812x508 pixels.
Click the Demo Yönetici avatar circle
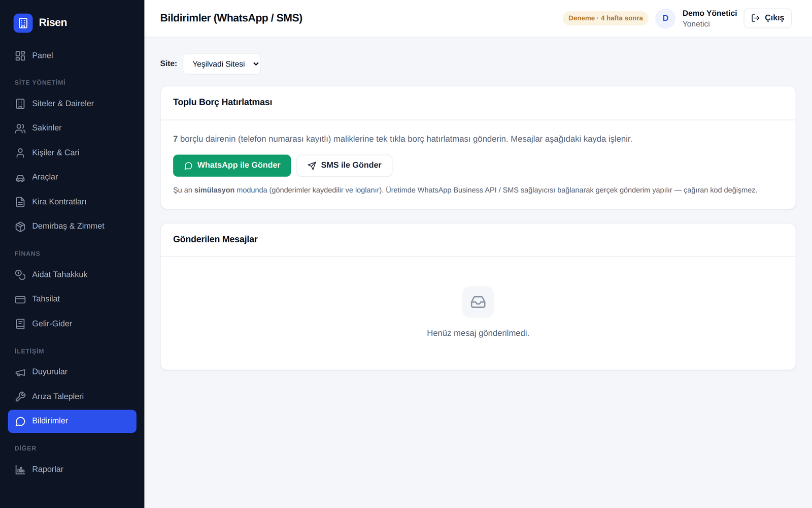coord(665,18)
